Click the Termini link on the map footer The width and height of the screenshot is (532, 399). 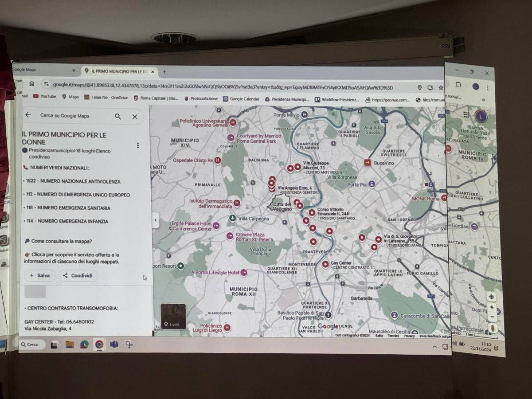393,336
